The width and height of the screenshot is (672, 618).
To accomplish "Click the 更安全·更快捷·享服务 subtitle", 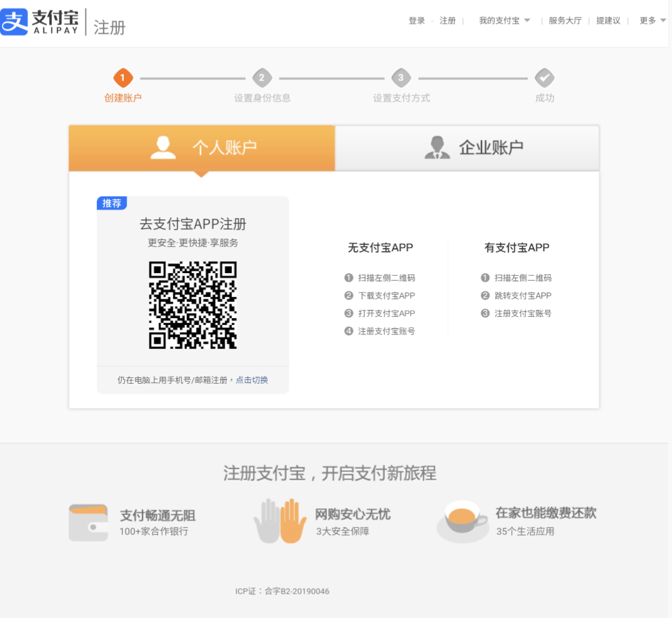I will 193,243.
